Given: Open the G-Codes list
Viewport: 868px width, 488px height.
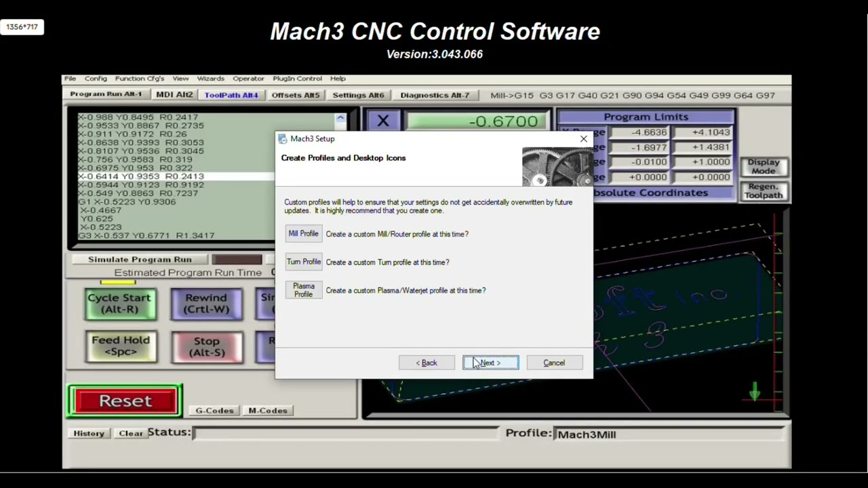Looking at the screenshot, I should click(214, 410).
